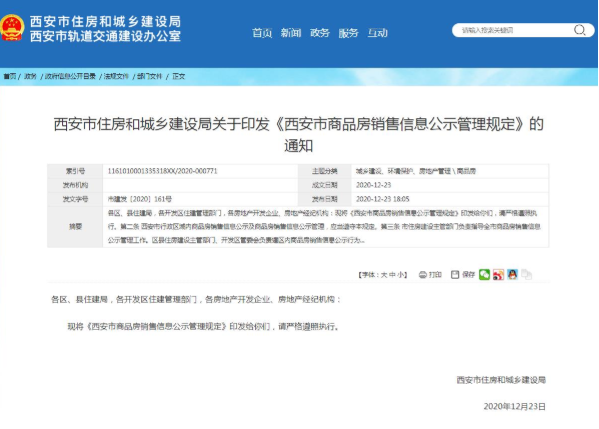Set font size to 大
Viewport: 599px width, 429px height.
pyautogui.click(x=384, y=275)
